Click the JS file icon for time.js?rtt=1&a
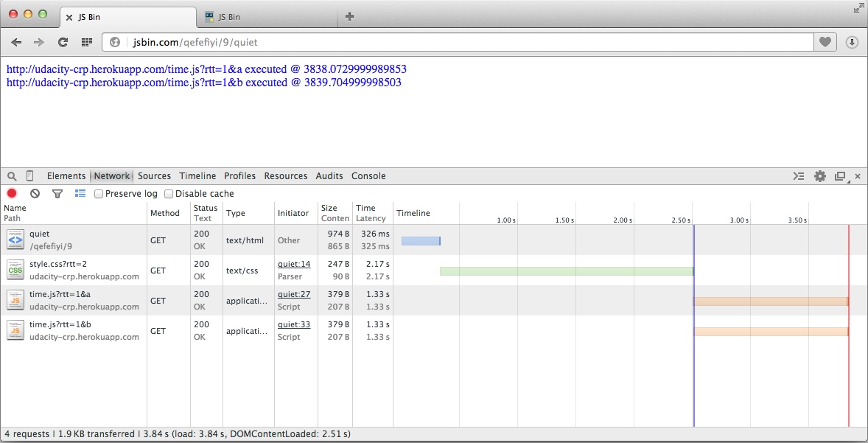 15,300
